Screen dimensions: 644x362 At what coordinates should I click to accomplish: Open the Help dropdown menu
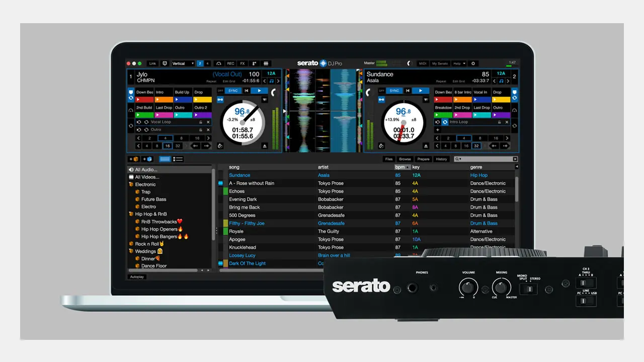click(x=458, y=63)
